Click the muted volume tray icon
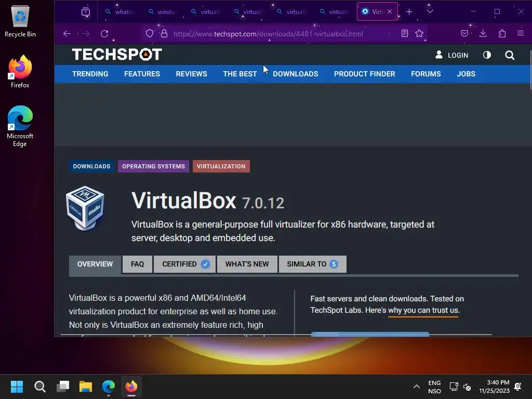The width and height of the screenshot is (532, 399). [x=467, y=387]
